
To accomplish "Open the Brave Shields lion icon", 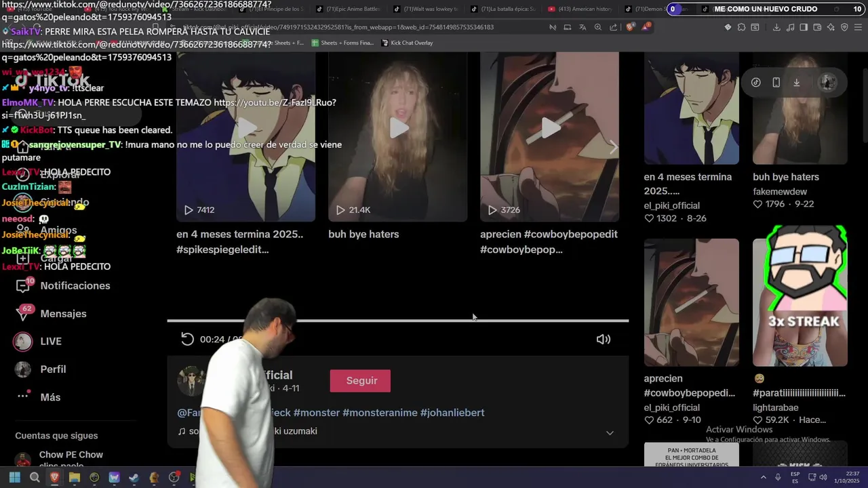I will pyautogui.click(x=631, y=27).
